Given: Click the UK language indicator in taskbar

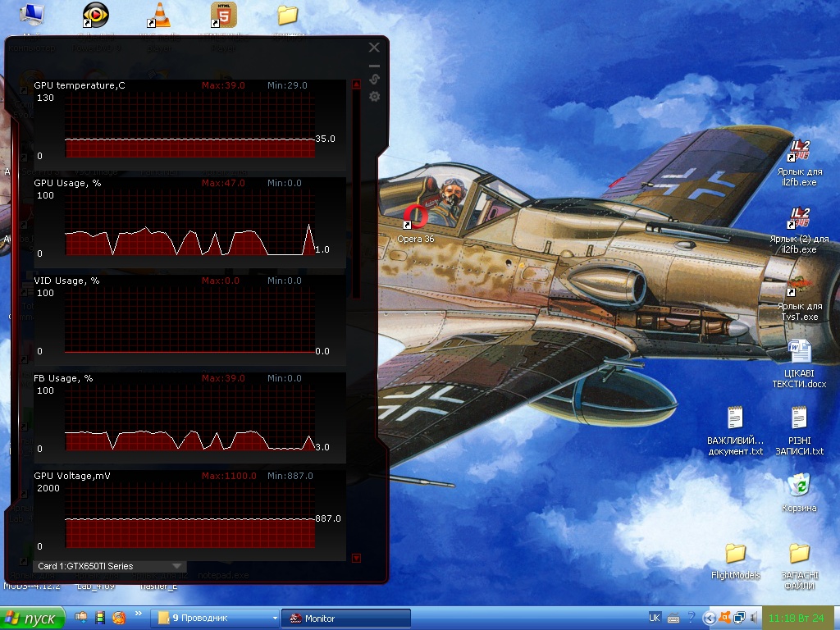Looking at the screenshot, I should tap(655, 618).
